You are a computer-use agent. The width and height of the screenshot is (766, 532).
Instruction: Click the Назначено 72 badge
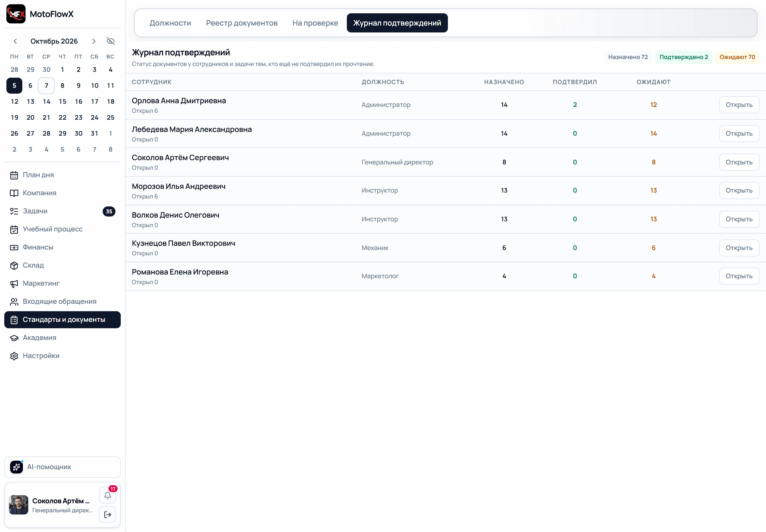tap(628, 57)
